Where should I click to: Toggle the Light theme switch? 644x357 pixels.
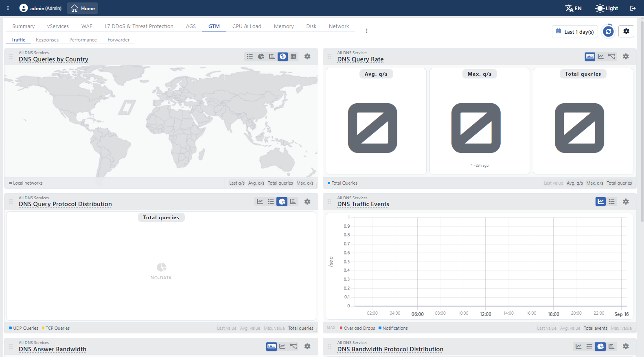(607, 8)
